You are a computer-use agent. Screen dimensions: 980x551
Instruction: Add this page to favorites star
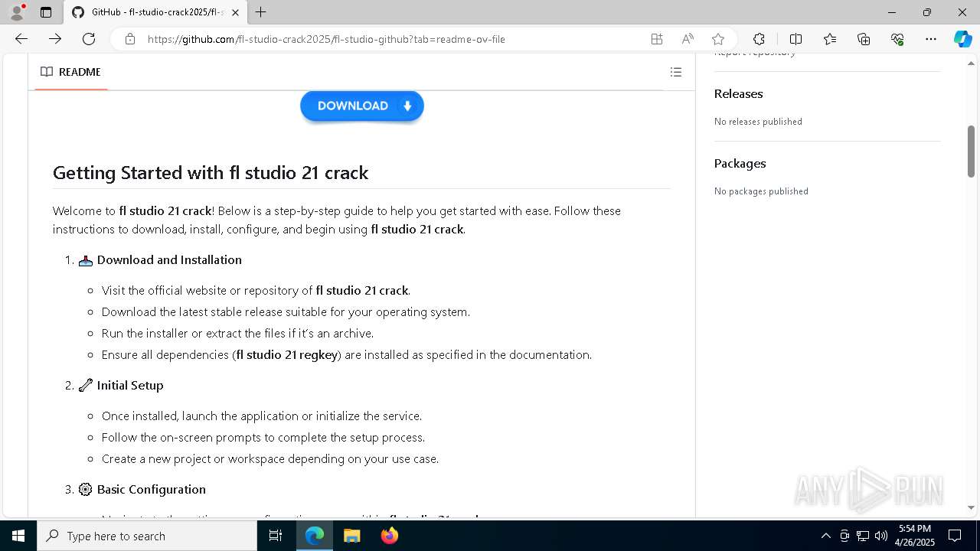pyautogui.click(x=718, y=39)
